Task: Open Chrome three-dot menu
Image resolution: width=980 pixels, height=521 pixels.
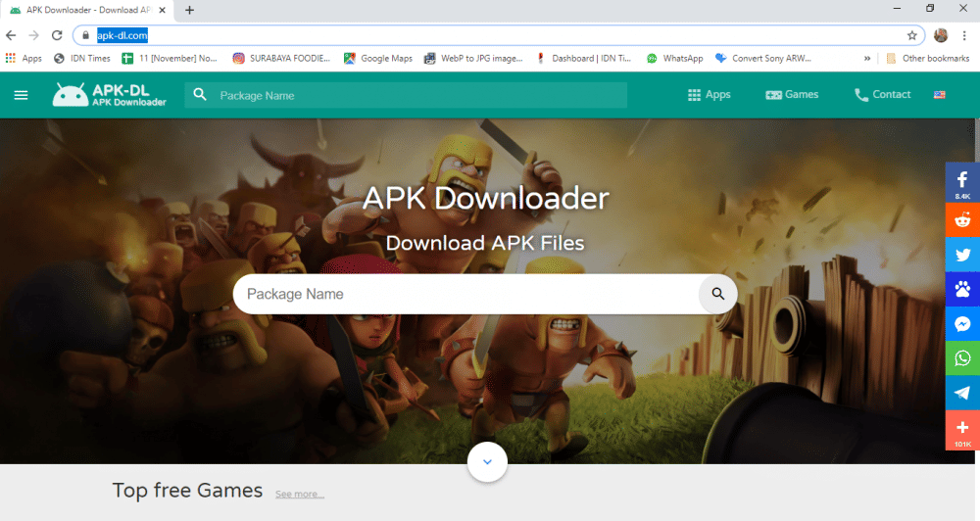Action: (964, 35)
